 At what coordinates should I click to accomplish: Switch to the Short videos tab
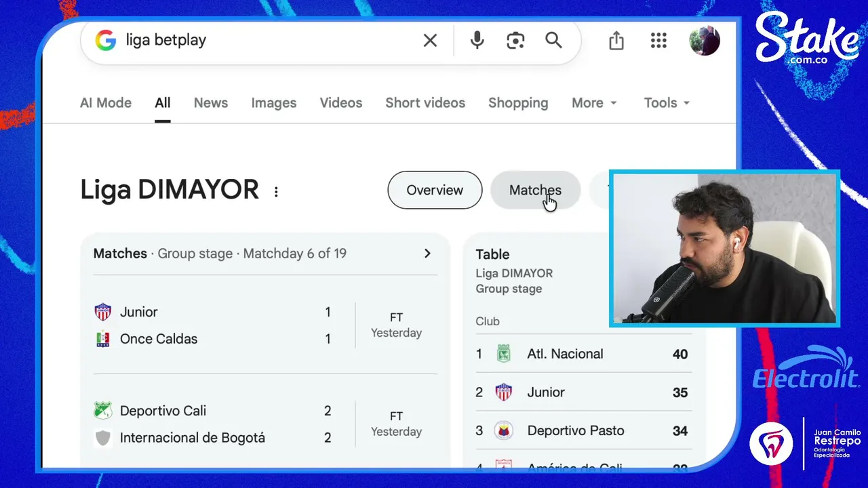[x=425, y=103]
